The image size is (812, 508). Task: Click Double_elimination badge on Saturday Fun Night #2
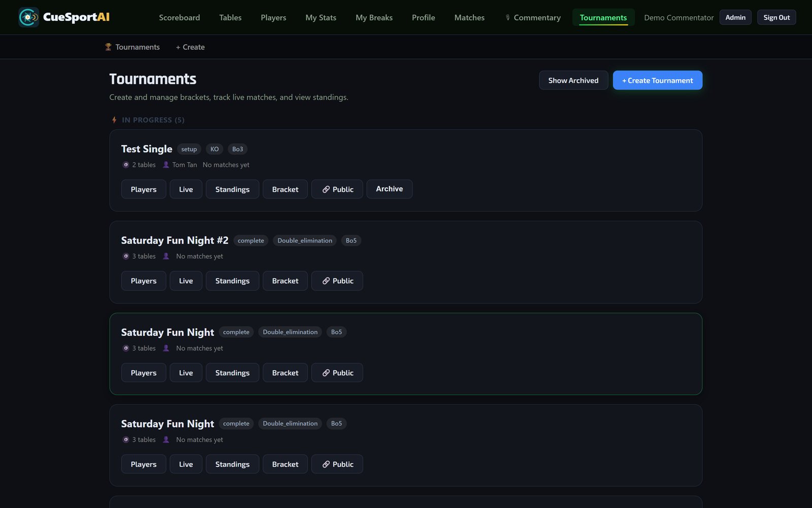pyautogui.click(x=305, y=240)
